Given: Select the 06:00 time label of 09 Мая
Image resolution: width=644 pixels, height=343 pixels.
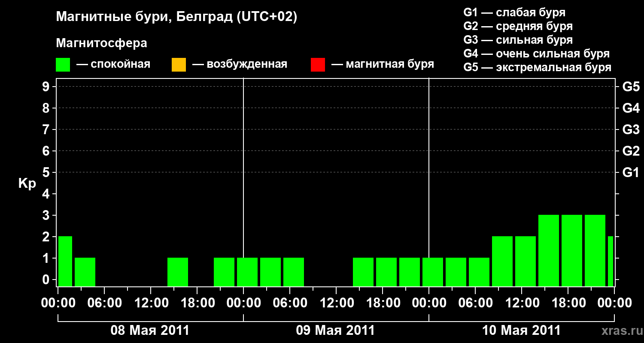Looking at the screenshot, I should click(x=290, y=303).
